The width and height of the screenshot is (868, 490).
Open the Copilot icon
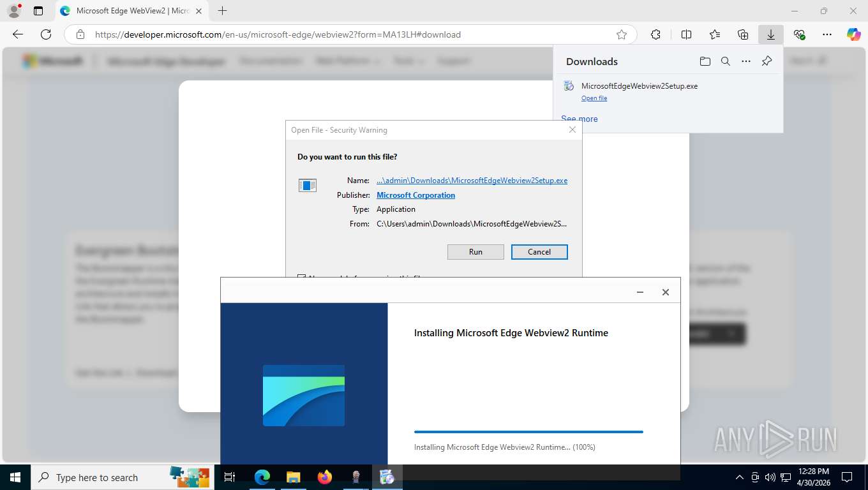(854, 34)
